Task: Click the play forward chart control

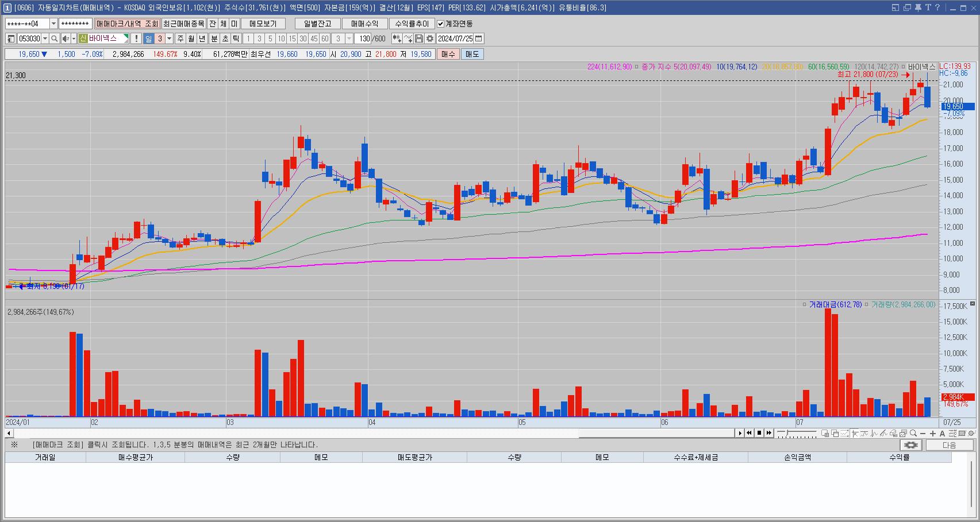Action: [740, 433]
